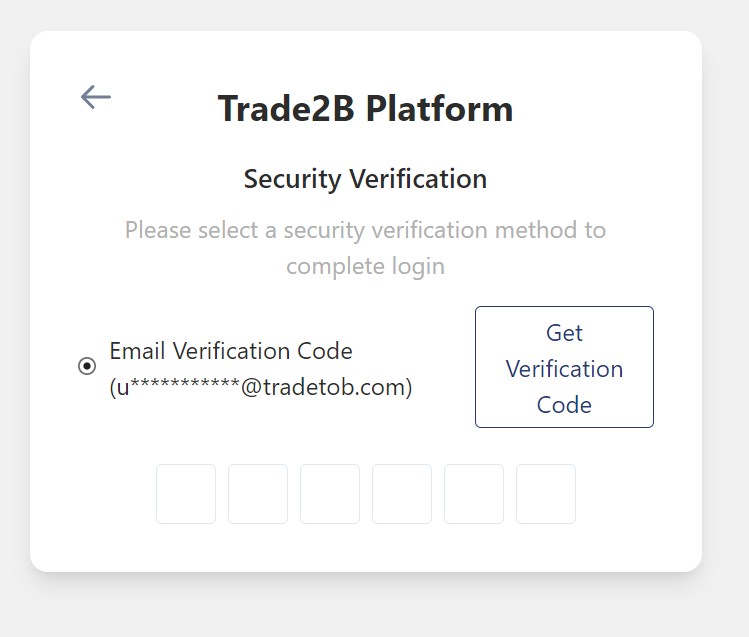Click the masked @tradetob.com email address
The width and height of the screenshot is (749, 637).
261,387
